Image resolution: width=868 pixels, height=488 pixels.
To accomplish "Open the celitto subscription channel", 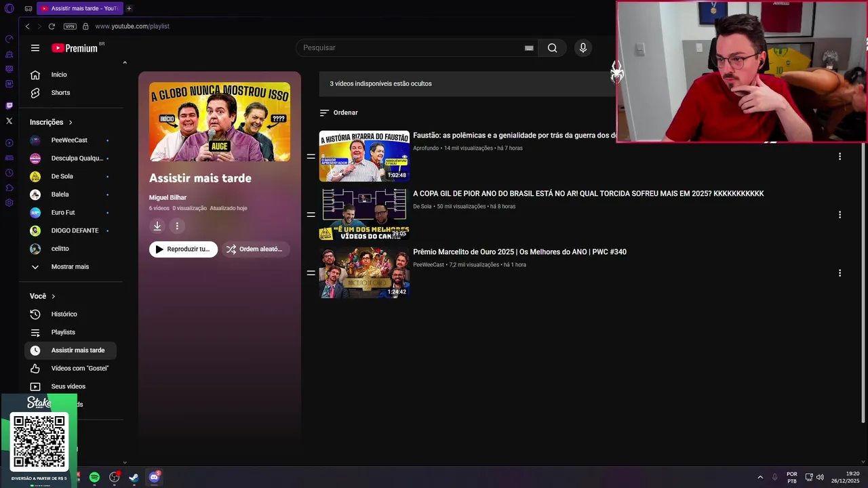I will [x=71, y=249].
